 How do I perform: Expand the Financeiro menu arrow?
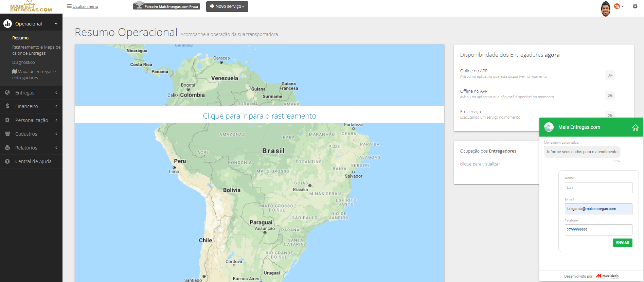[56, 106]
